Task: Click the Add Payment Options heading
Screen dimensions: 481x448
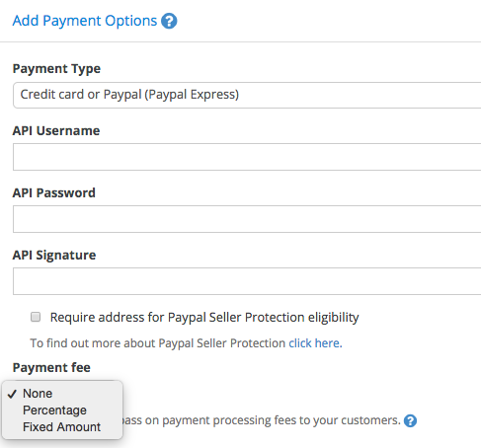Action: 85,21
